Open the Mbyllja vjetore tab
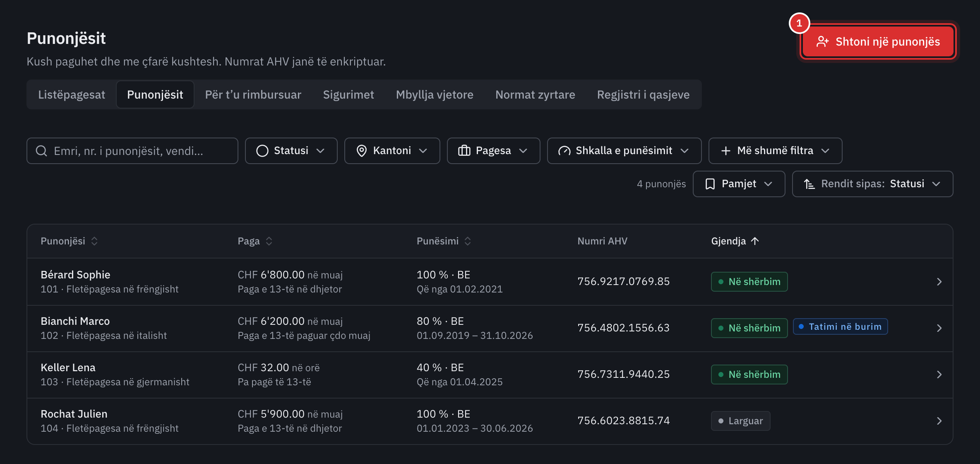The width and height of the screenshot is (980, 464). click(435, 94)
